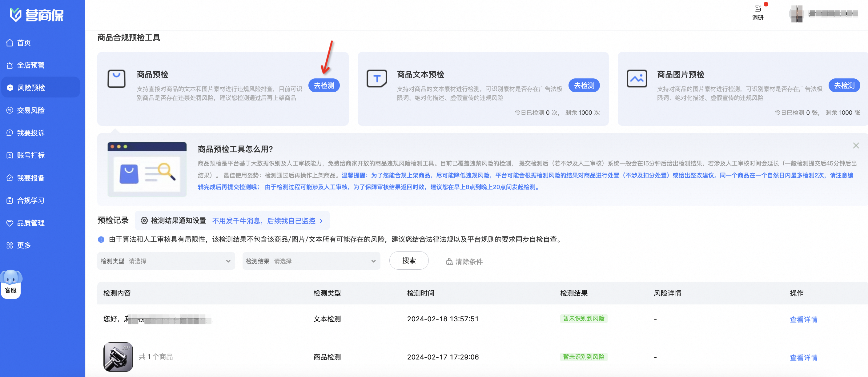Open the 检测类型 dropdown

coord(166,261)
